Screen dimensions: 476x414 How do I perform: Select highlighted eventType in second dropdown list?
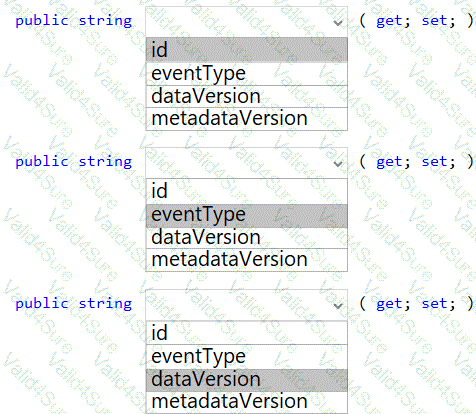[246, 215]
